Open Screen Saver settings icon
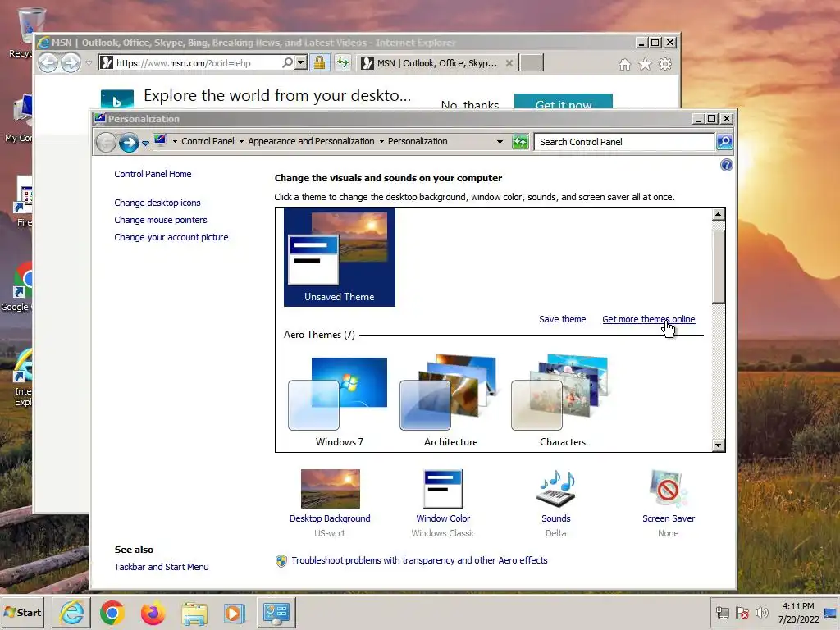Image resolution: width=840 pixels, height=630 pixels. pos(668,489)
